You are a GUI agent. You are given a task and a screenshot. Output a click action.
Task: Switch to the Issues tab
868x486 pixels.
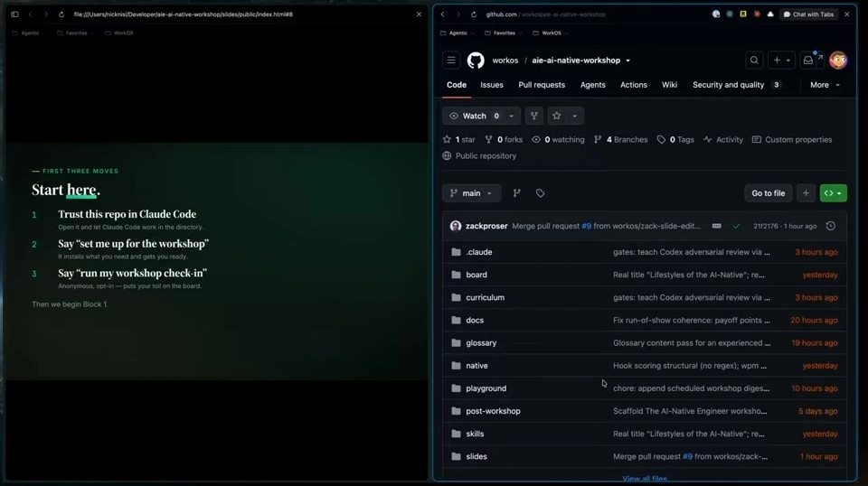click(x=492, y=85)
